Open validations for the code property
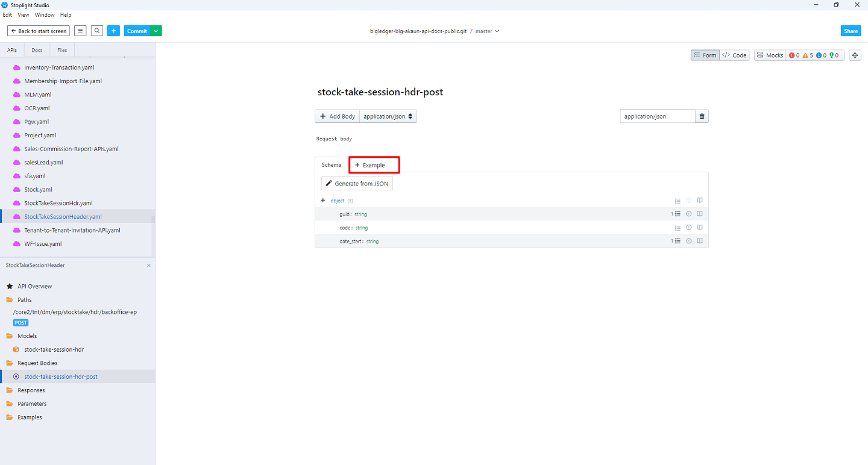This screenshot has width=868, height=465. tap(678, 228)
